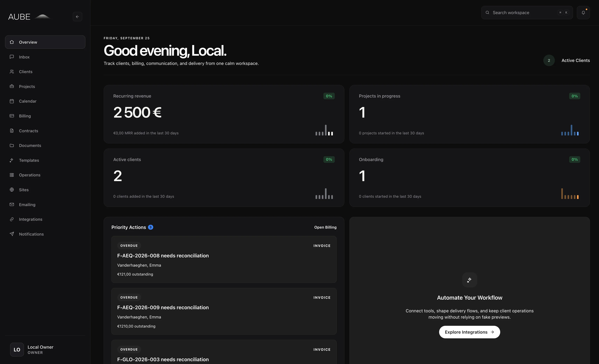The width and height of the screenshot is (599, 364).
Task: Open the F-GLO-2026-003 reconciliation item
Action: point(224,352)
